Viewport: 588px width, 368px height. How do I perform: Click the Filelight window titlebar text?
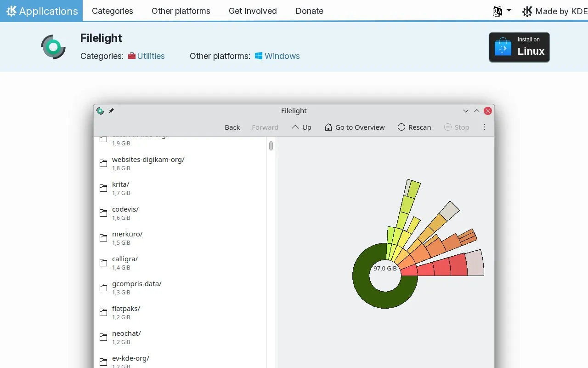[294, 111]
